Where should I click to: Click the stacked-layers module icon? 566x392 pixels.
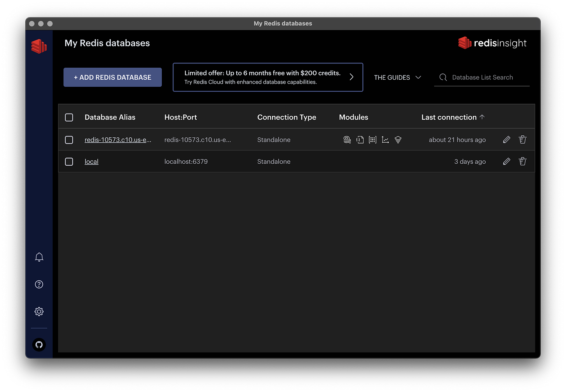[x=398, y=140]
